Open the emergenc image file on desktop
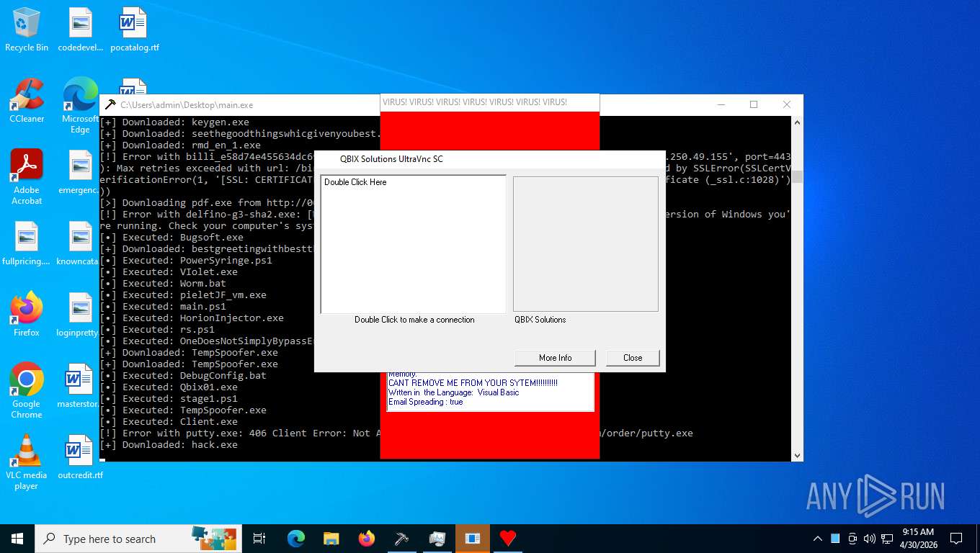 pyautogui.click(x=80, y=172)
